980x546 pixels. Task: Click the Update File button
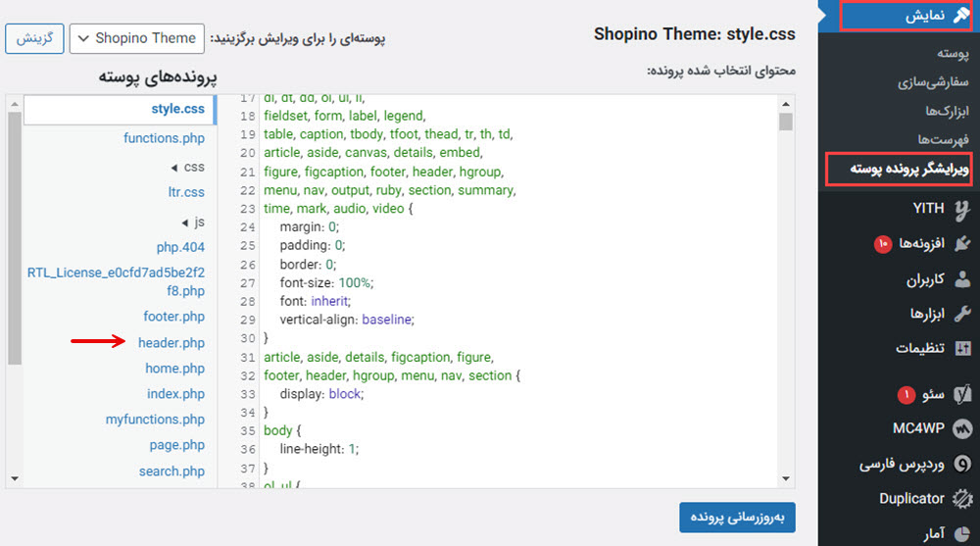(737, 517)
